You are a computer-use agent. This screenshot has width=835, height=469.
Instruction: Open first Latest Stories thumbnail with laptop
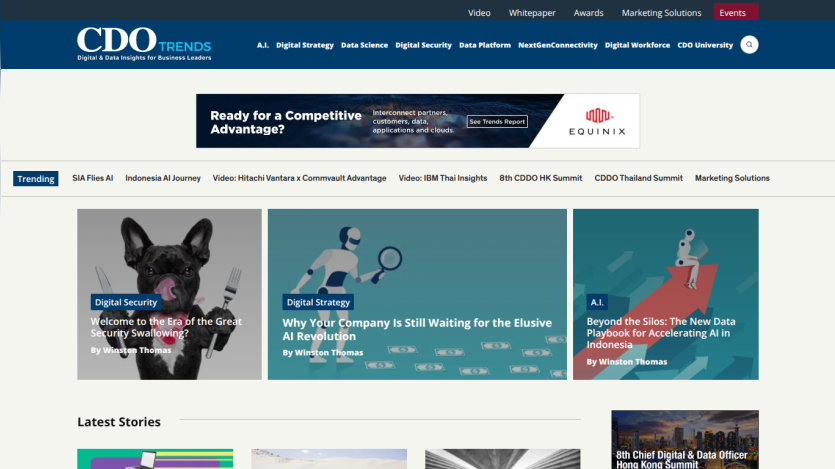tap(155, 459)
